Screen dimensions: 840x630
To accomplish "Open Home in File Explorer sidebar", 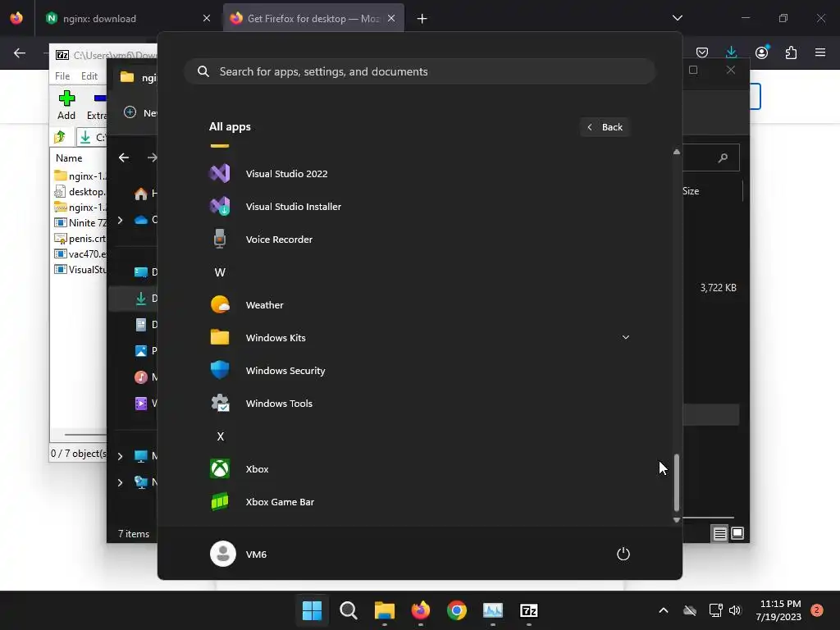I will (x=144, y=194).
